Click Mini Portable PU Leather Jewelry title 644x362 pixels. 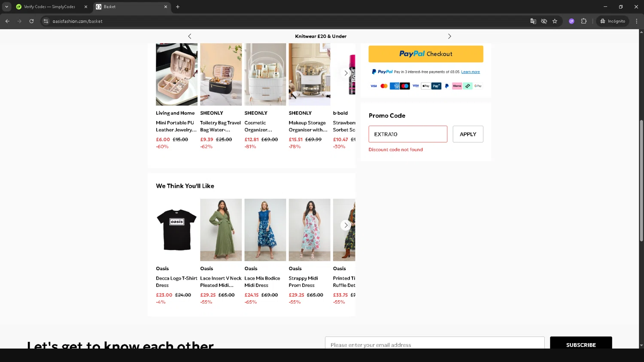click(176, 126)
